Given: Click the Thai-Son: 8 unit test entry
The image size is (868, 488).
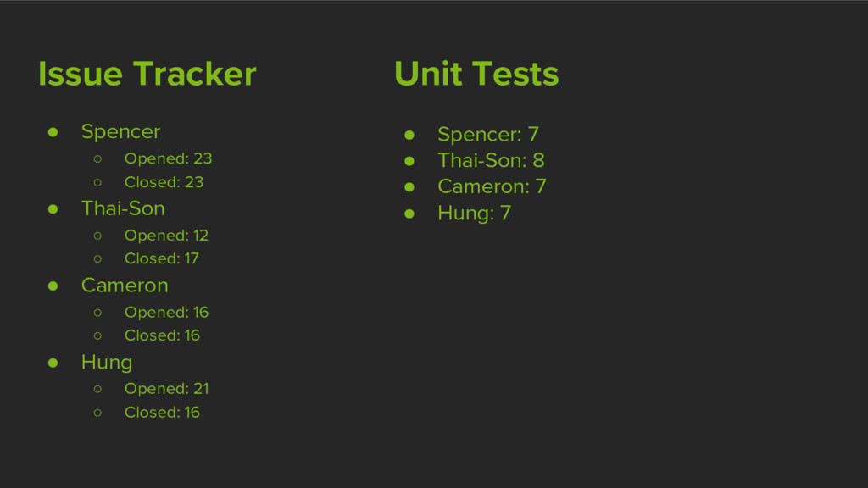Looking at the screenshot, I should [x=491, y=160].
